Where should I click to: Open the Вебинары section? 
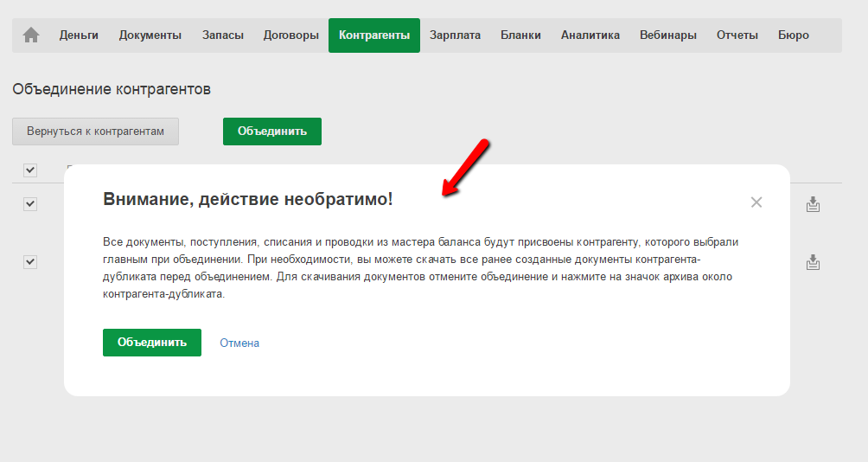(x=667, y=35)
